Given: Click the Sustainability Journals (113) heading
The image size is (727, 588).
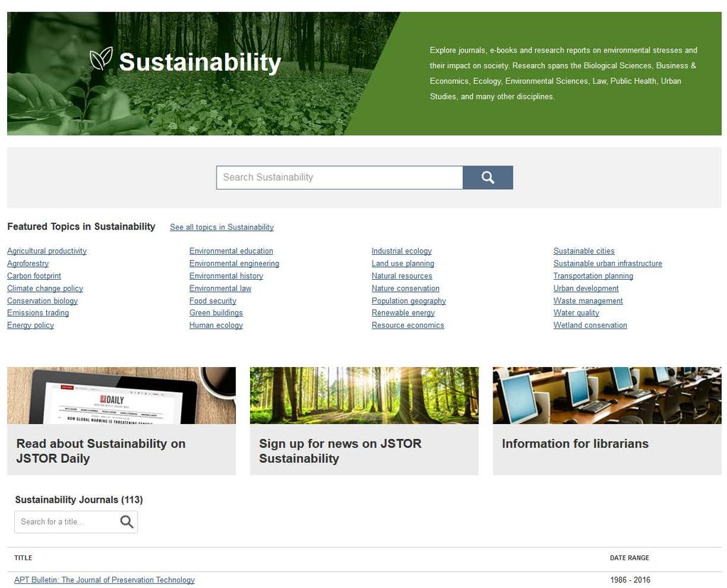Looking at the screenshot, I should click(x=79, y=500).
